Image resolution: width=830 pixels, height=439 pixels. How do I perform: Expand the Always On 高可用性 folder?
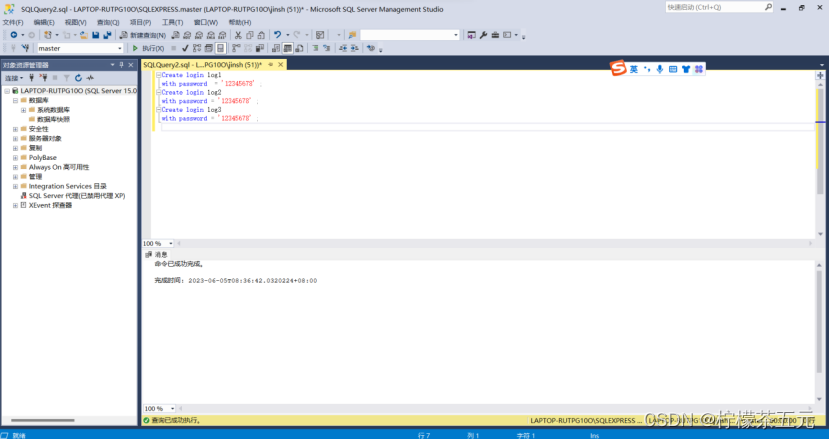(15, 167)
